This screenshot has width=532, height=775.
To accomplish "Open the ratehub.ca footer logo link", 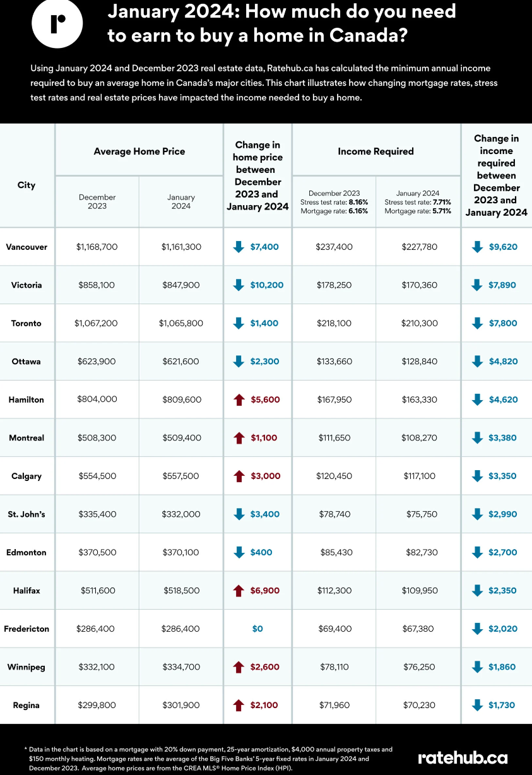I will click(x=463, y=757).
